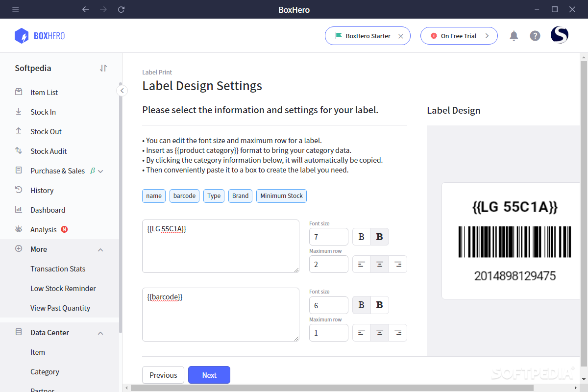
Task: Set bold weight for LG 55C1A row
Action: (380, 237)
